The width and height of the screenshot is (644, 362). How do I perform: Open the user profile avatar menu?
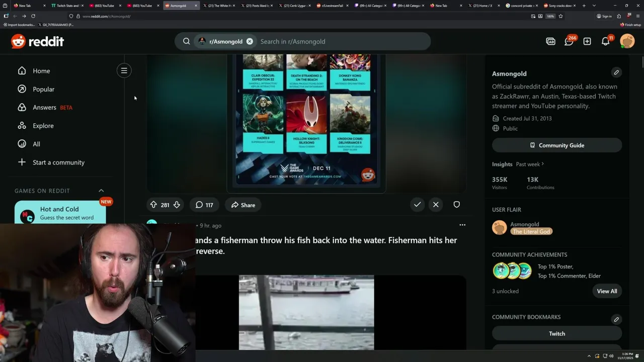pos(627,41)
